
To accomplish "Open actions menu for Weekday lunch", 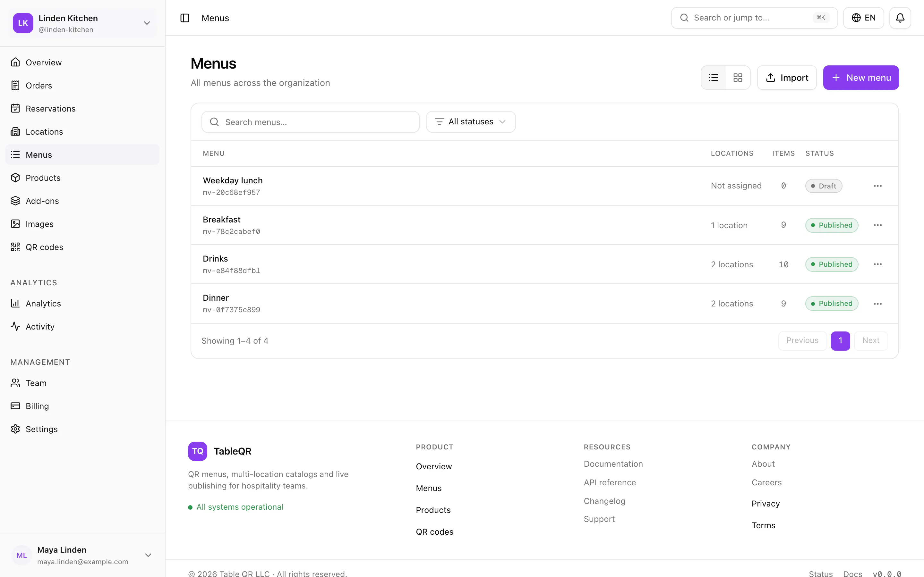I will tap(877, 186).
